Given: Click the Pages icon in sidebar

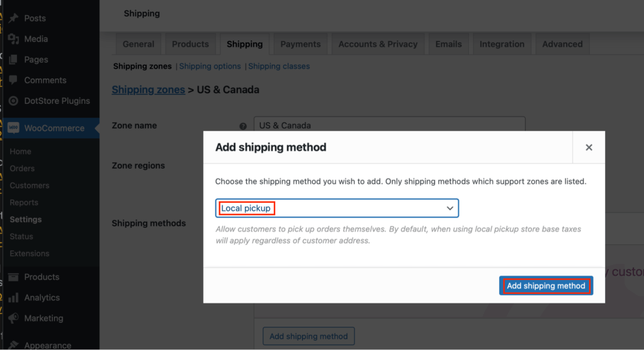Looking at the screenshot, I should point(14,60).
